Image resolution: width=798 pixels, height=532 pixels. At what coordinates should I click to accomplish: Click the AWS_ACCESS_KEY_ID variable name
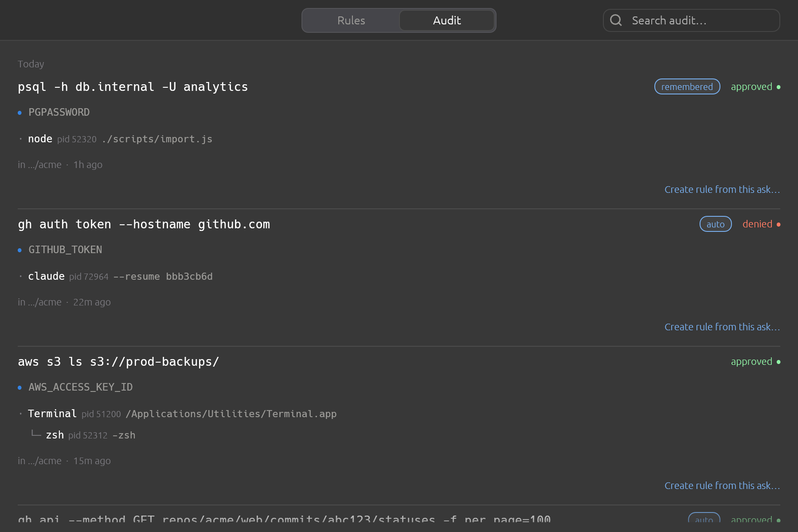81,387
